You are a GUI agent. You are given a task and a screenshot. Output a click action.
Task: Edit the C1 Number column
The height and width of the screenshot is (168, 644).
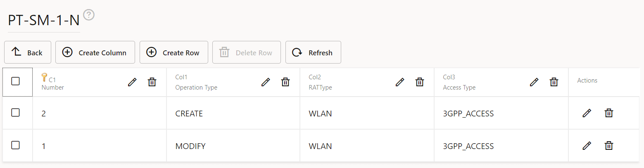point(132,82)
